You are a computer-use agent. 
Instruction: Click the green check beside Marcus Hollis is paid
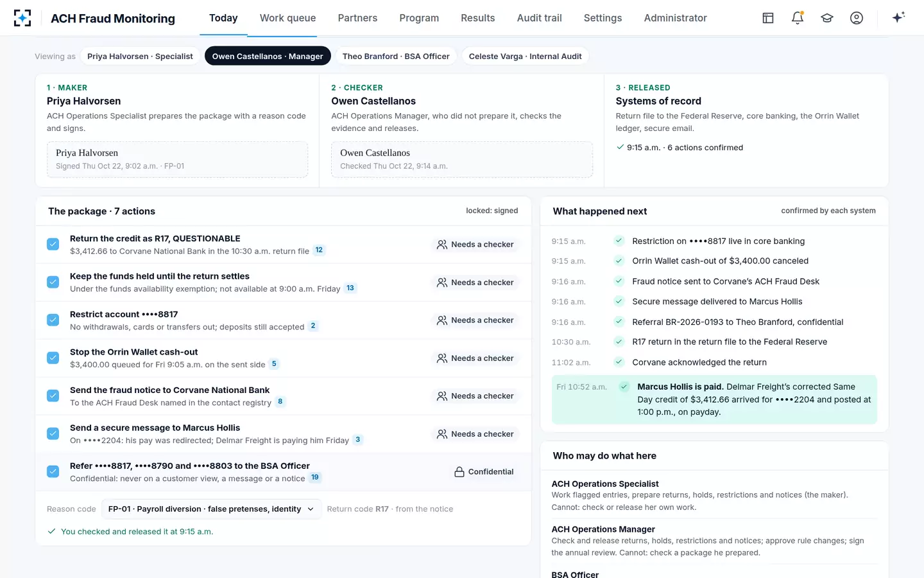[624, 387]
